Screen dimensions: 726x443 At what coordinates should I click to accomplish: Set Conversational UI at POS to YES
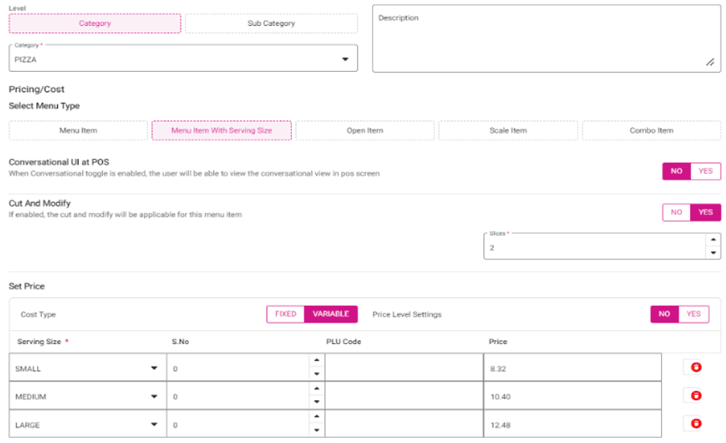coord(705,172)
